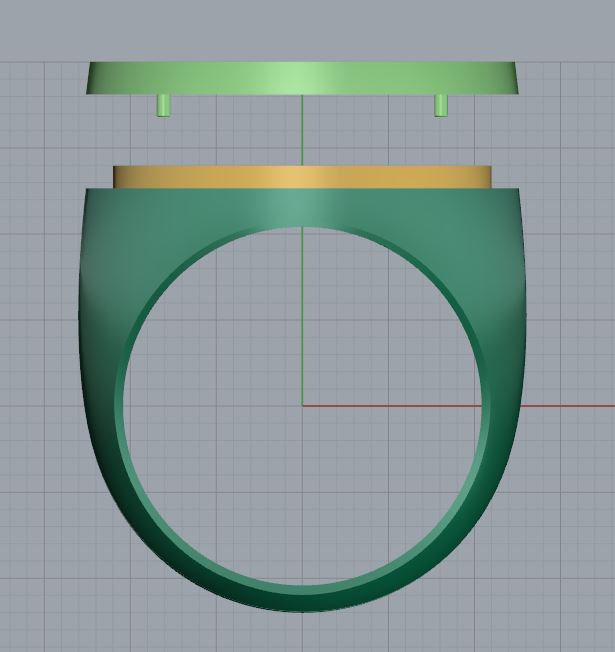615x652 pixels.
Task: Click the origin where red and green axes meet
Action: (x=302, y=406)
